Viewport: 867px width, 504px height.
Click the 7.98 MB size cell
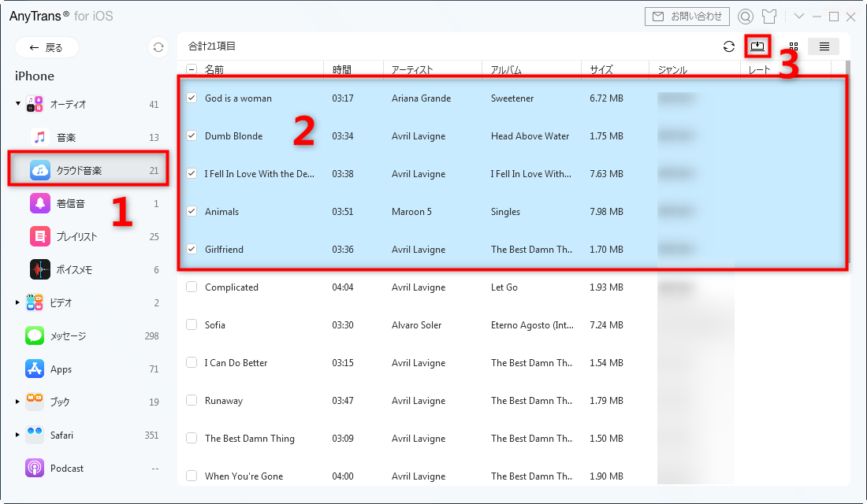pyautogui.click(x=606, y=212)
